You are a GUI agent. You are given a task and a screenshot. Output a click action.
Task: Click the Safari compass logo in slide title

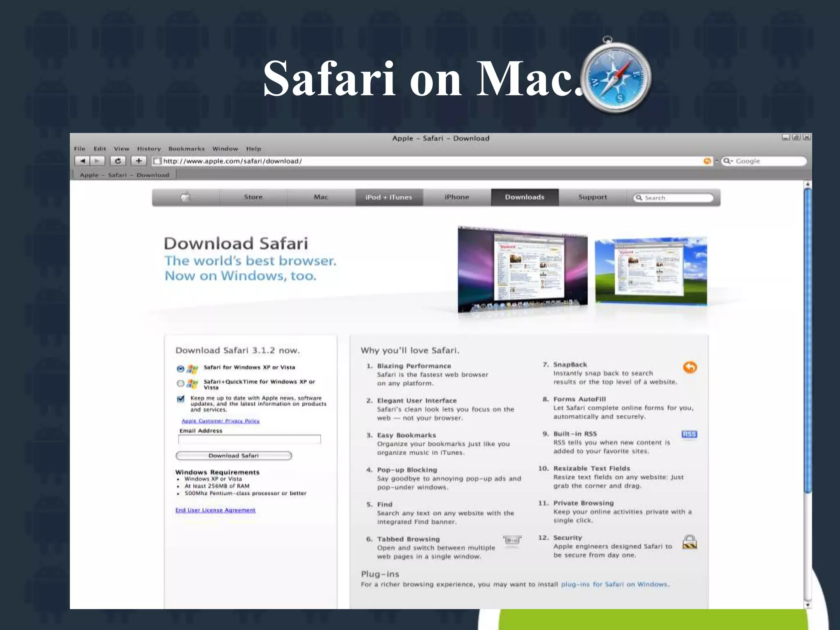tap(616, 75)
